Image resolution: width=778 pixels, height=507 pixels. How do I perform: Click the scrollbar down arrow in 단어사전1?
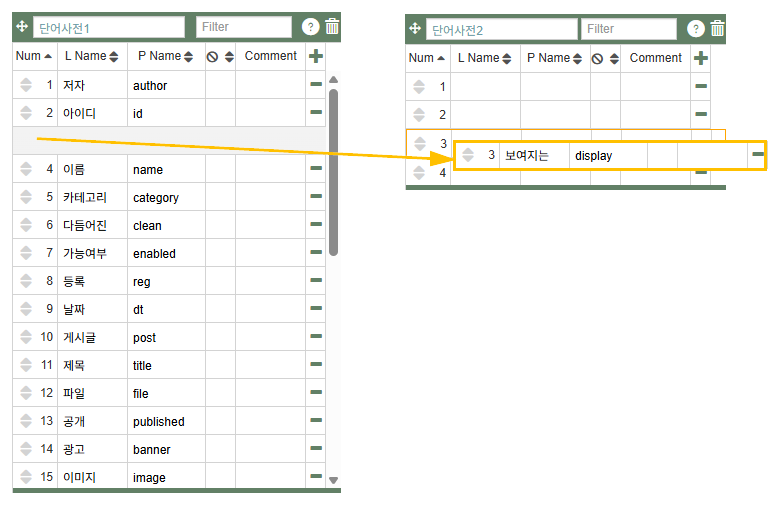(334, 480)
